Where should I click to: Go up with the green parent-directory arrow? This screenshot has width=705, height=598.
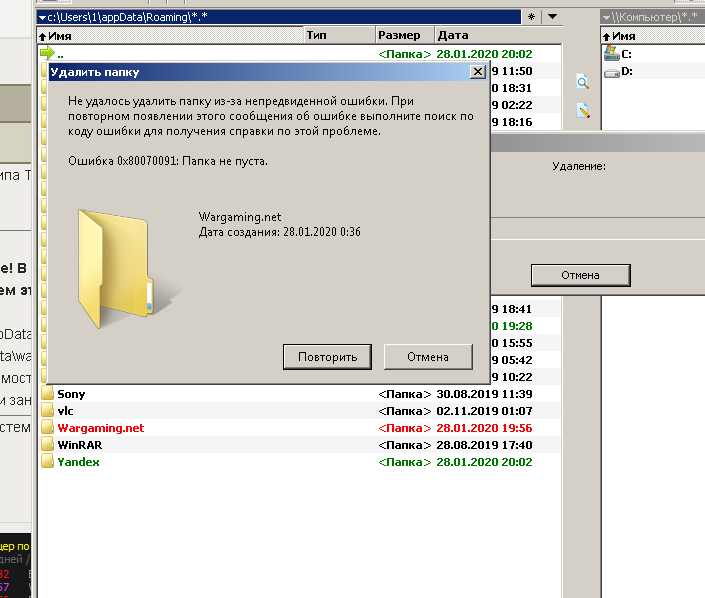tap(47, 53)
